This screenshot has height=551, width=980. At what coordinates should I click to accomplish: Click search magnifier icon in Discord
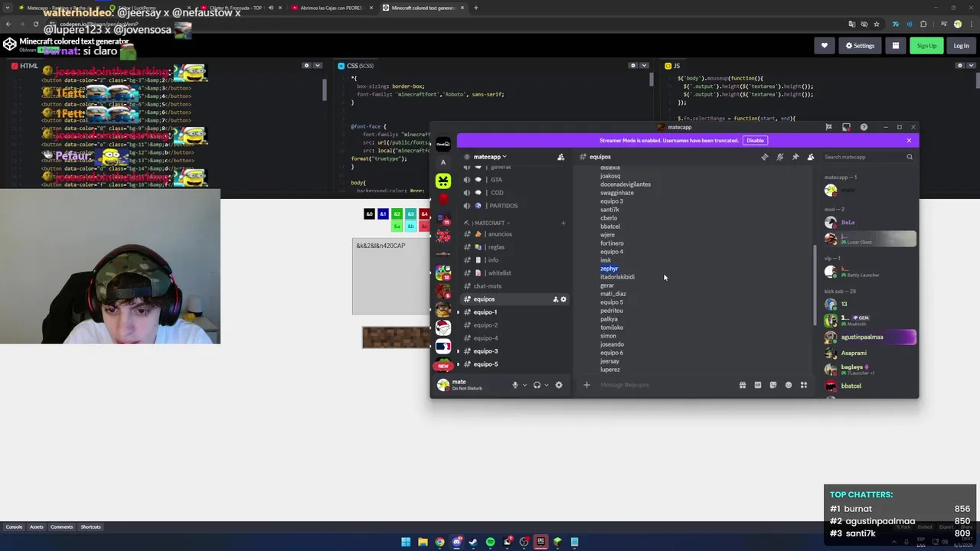point(910,157)
